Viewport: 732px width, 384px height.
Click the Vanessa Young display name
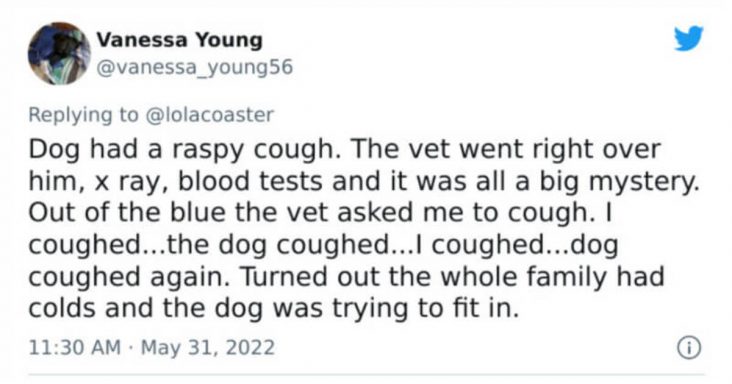click(179, 40)
